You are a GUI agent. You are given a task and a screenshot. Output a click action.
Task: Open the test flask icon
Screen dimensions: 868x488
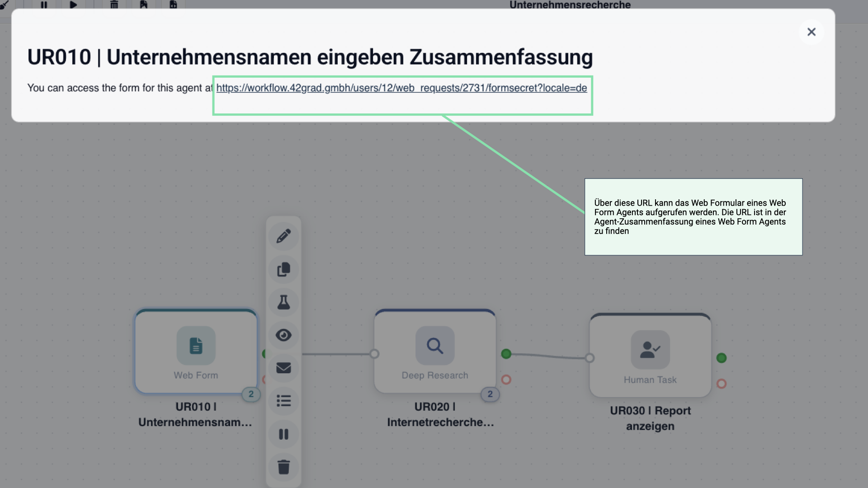tap(283, 302)
